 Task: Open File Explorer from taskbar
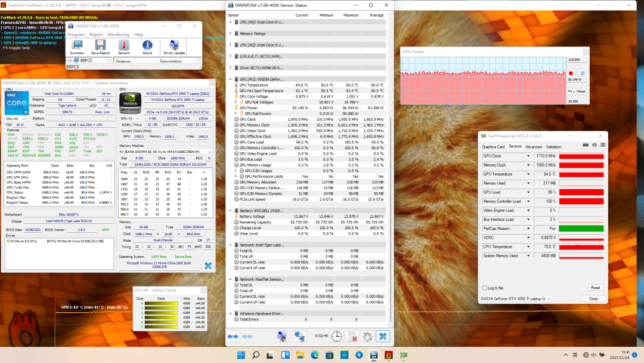(300, 355)
